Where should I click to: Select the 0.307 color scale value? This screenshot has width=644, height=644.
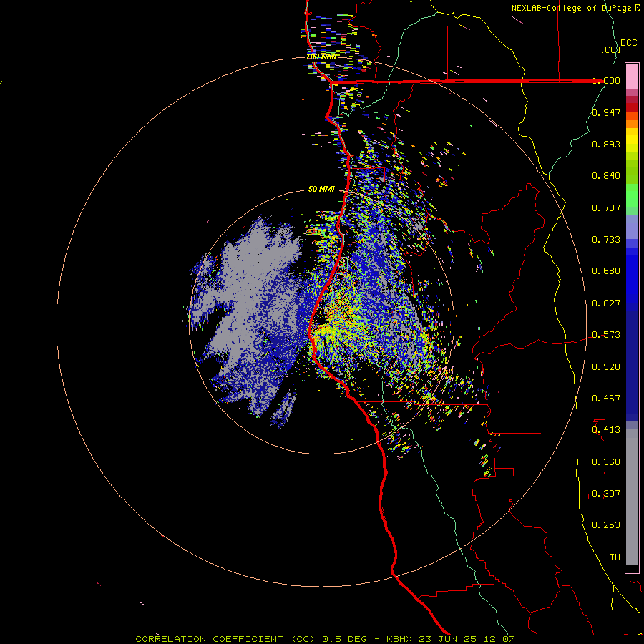(x=606, y=494)
